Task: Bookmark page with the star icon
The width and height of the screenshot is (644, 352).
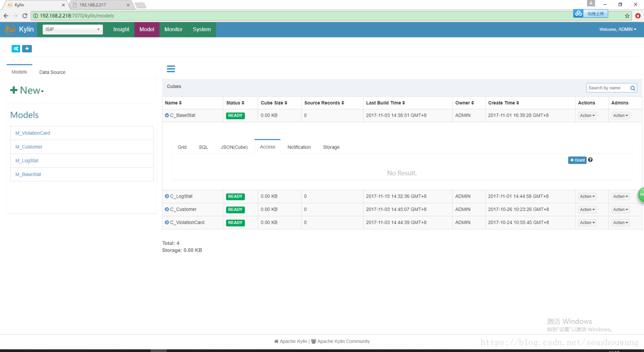Action: [x=627, y=16]
